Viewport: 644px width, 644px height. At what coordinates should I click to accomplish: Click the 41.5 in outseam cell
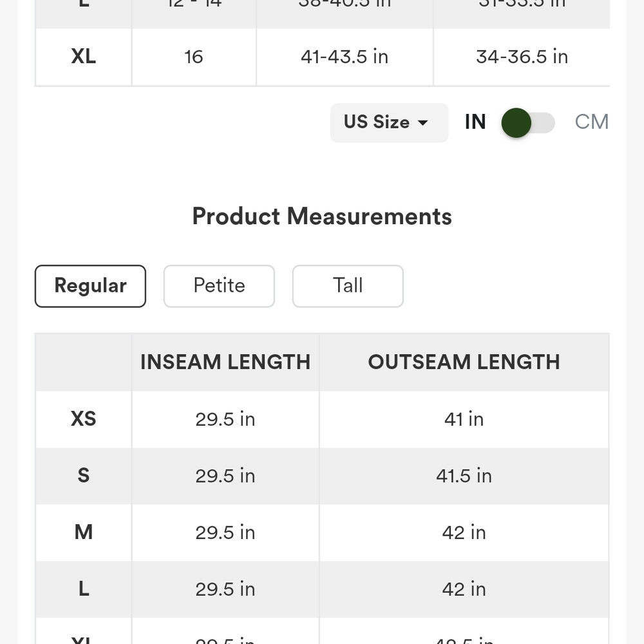[x=464, y=476]
